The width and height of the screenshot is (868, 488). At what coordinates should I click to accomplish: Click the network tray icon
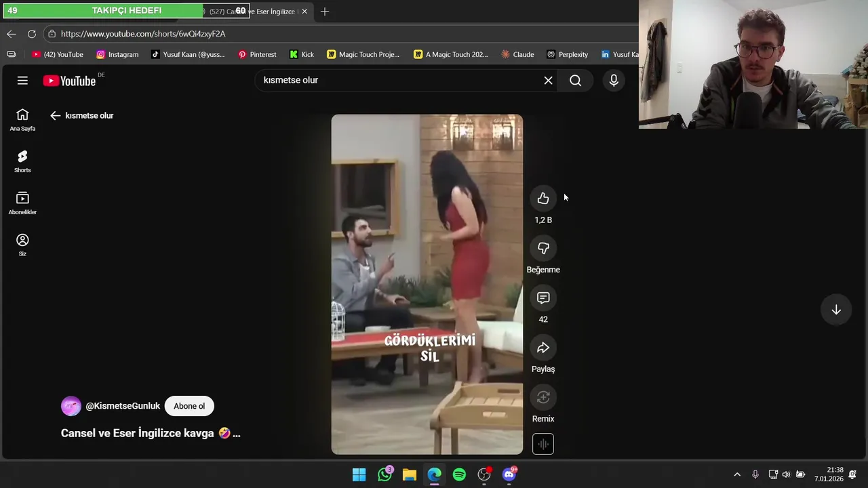(772, 474)
